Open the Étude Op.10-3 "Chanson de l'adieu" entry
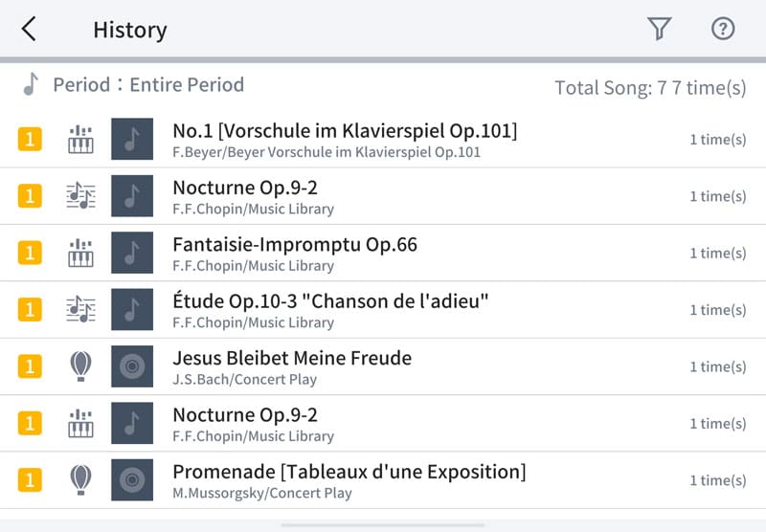Image resolution: width=766 pixels, height=532 pixels. click(330, 301)
